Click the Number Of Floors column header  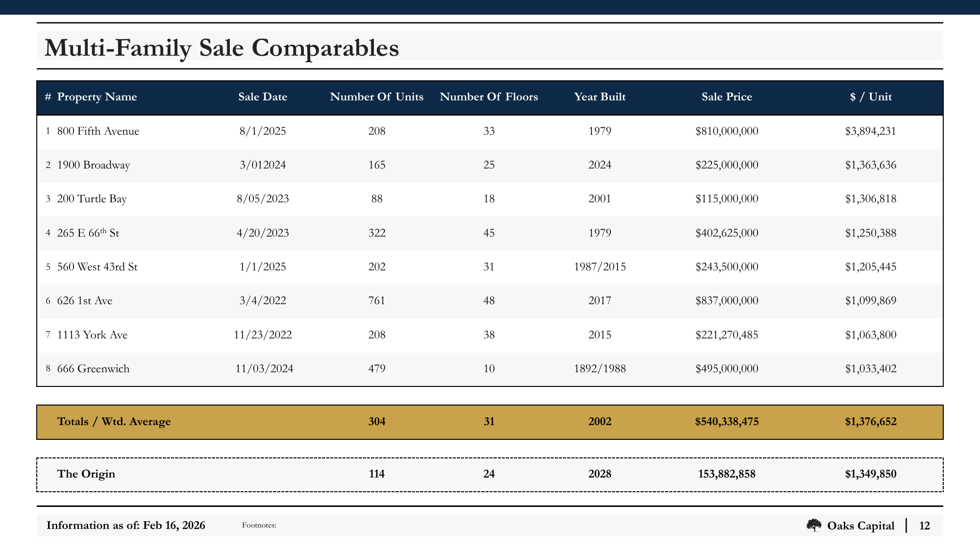(489, 97)
